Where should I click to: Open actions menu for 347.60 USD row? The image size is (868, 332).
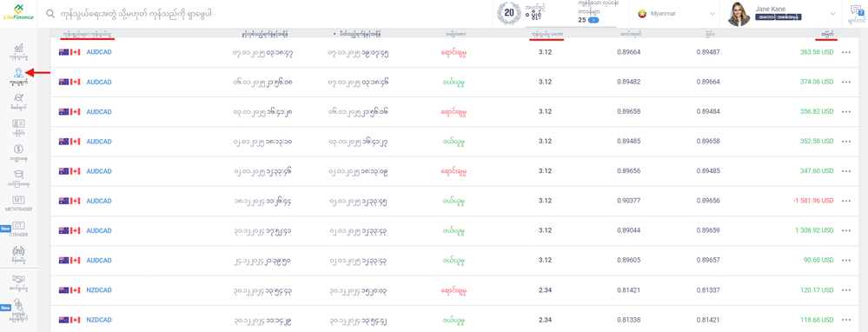tap(846, 171)
